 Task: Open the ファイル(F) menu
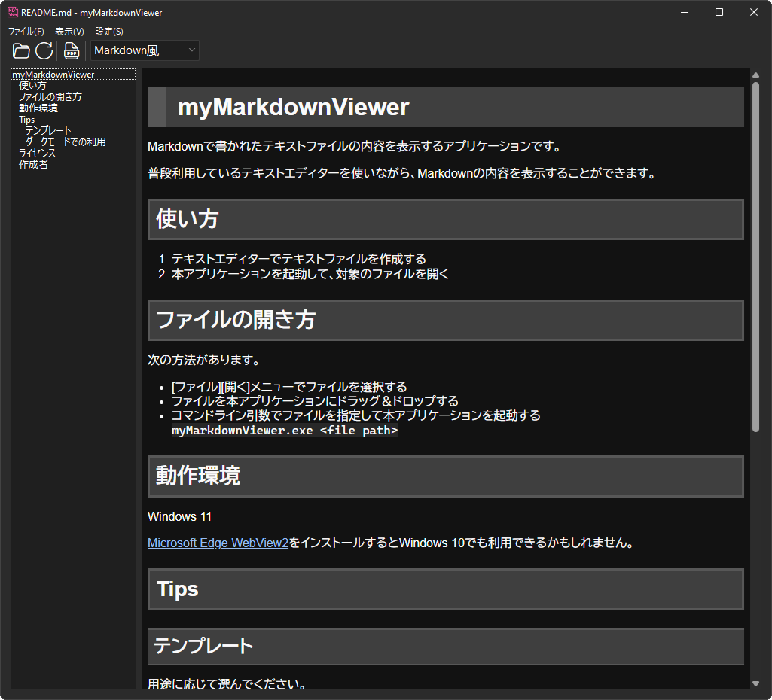click(26, 32)
